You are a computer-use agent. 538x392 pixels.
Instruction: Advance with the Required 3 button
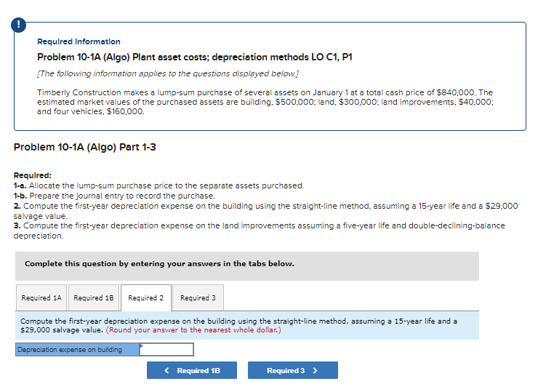pos(293,370)
